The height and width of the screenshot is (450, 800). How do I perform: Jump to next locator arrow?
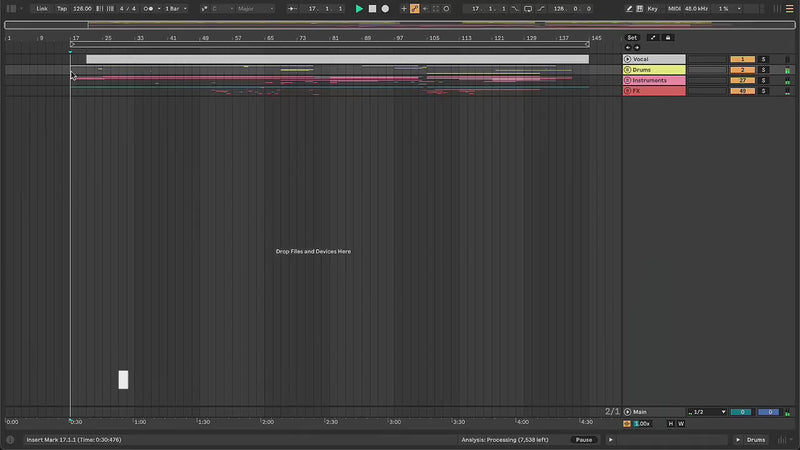(x=636, y=47)
